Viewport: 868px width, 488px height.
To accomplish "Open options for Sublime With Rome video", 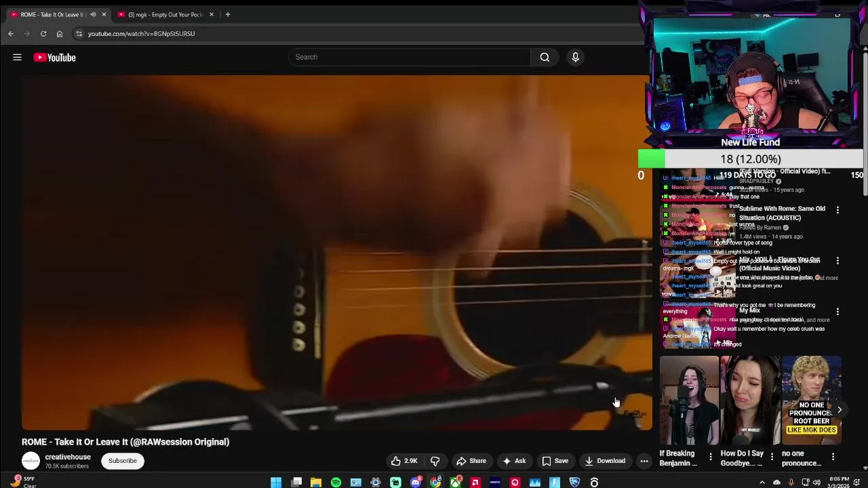I will click(837, 210).
